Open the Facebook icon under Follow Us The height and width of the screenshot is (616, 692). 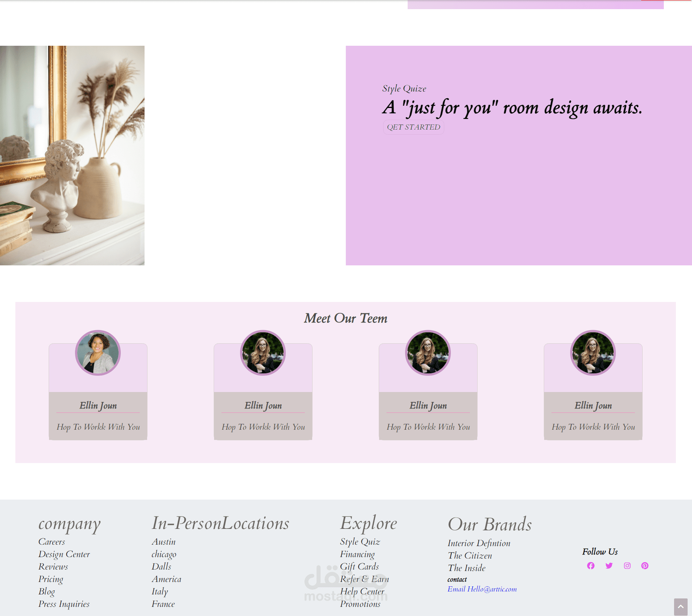591,565
